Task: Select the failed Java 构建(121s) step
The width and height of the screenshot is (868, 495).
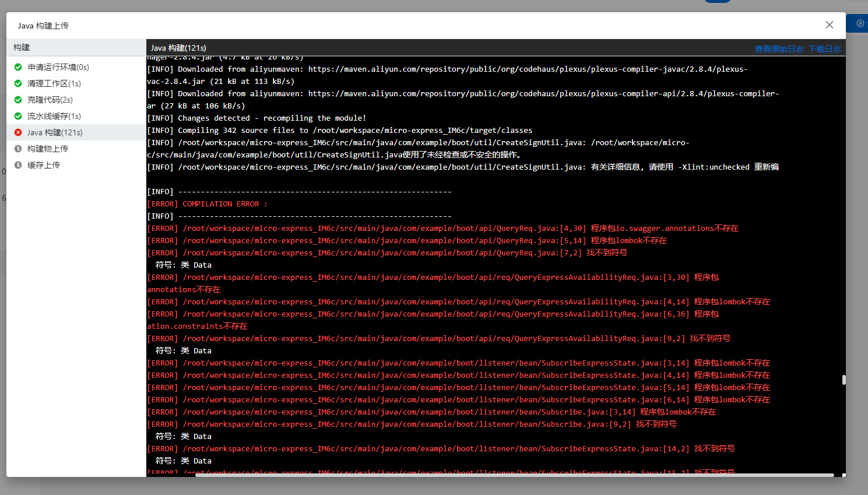Action: 76,132
